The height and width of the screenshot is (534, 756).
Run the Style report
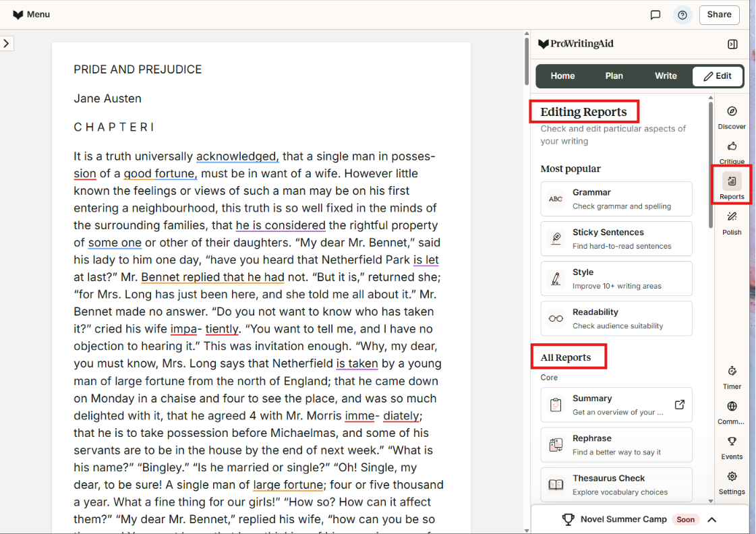point(616,279)
